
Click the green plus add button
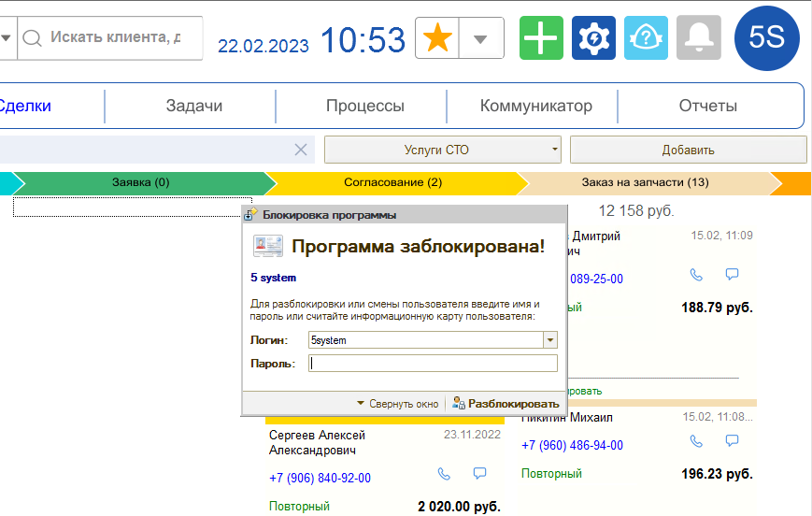(541, 37)
